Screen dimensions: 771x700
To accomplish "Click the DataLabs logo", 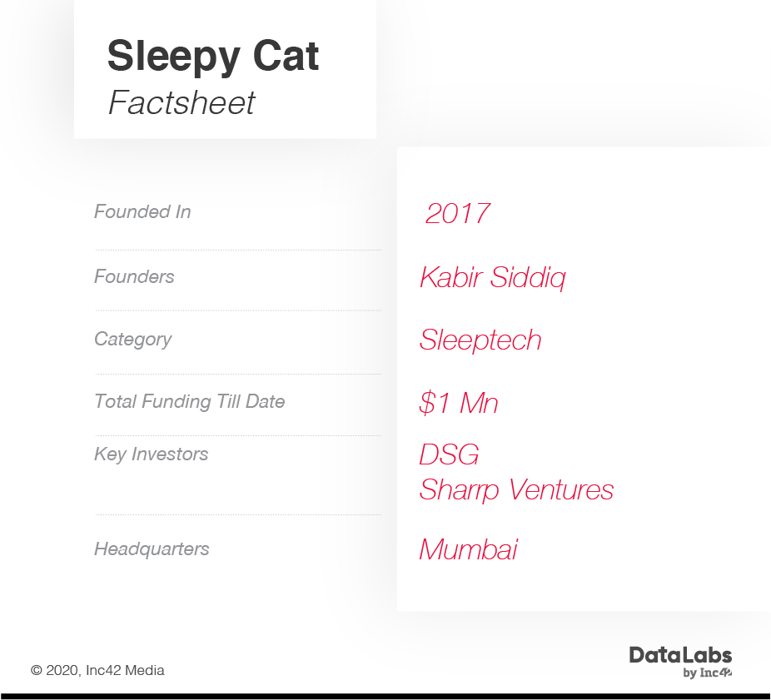I will [x=679, y=655].
